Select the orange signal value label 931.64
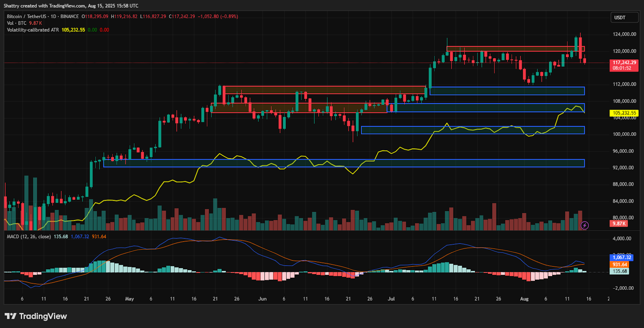 pos(620,264)
